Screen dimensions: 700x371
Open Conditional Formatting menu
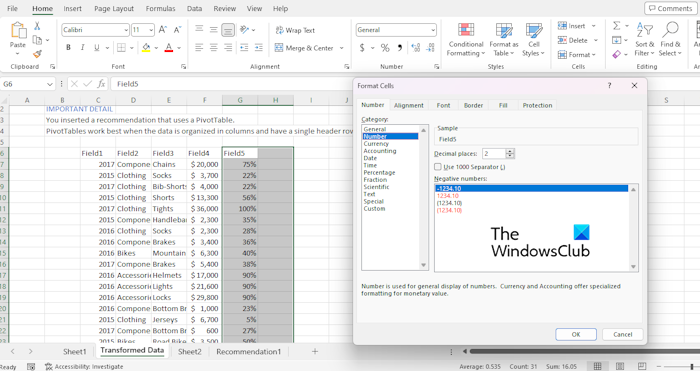click(x=466, y=40)
